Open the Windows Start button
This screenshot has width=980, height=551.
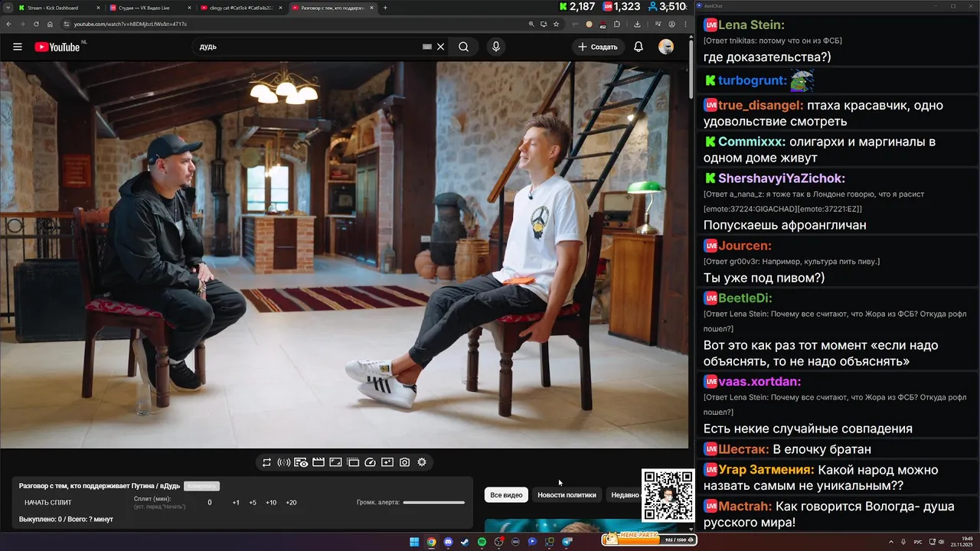(414, 542)
